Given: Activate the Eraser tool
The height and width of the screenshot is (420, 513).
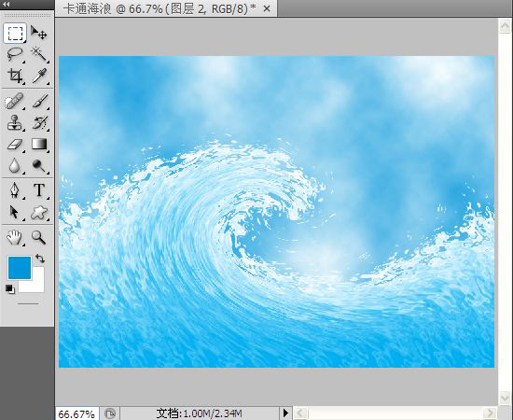Looking at the screenshot, I should point(15,145).
